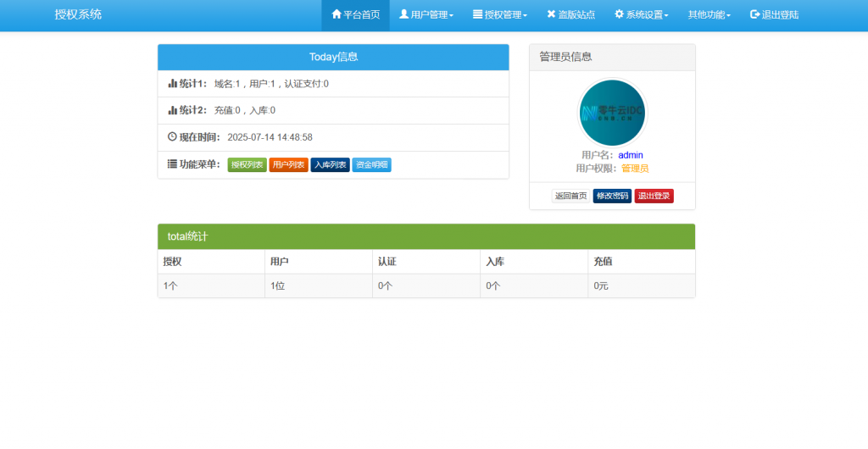Click the 授权系统 brand title
The width and height of the screenshot is (868, 449).
tap(78, 14)
